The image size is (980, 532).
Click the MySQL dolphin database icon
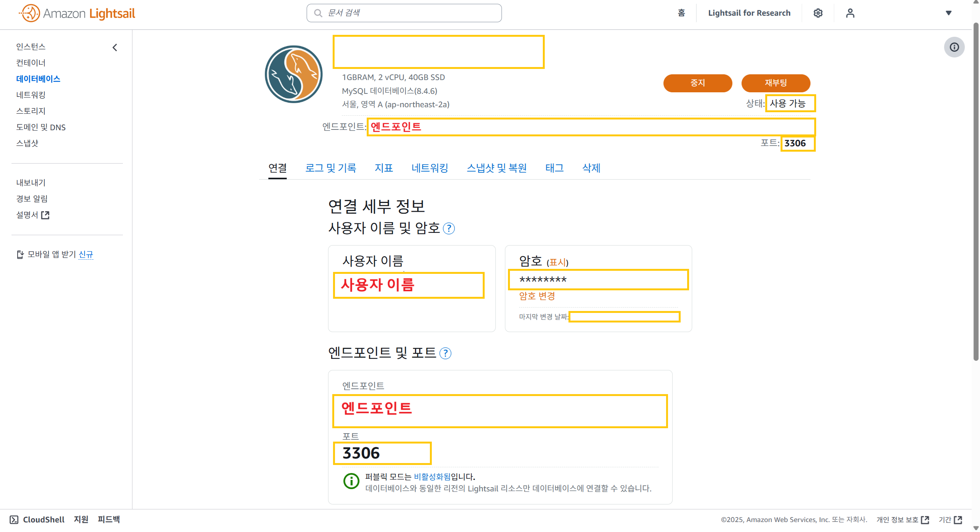[294, 74]
